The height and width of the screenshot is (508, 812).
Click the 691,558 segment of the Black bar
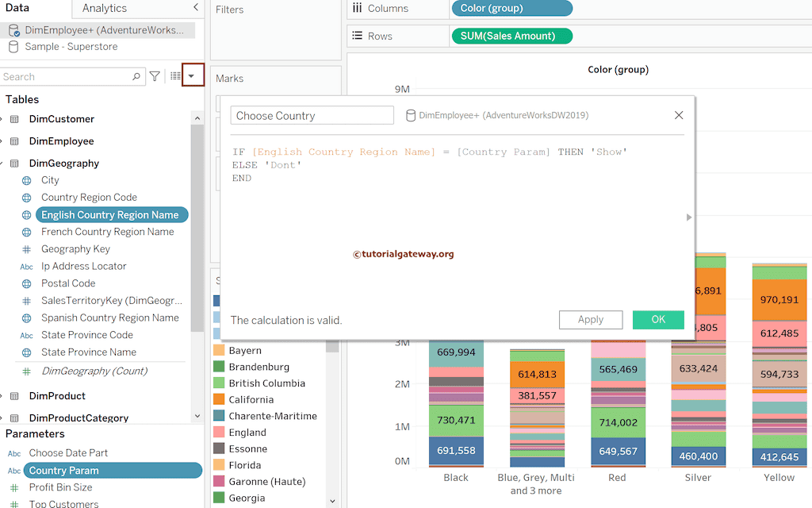click(x=456, y=451)
